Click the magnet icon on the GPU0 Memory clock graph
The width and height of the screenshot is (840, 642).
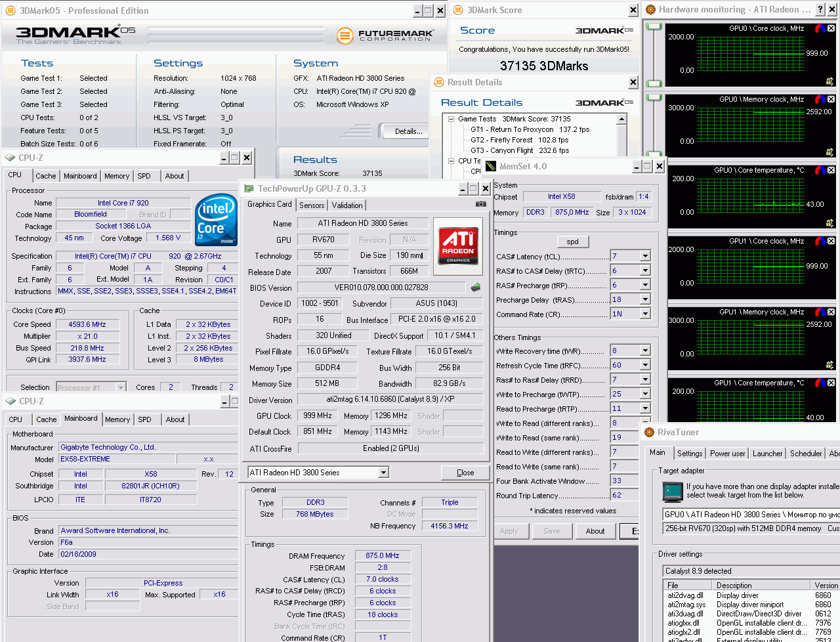pos(820,99)
